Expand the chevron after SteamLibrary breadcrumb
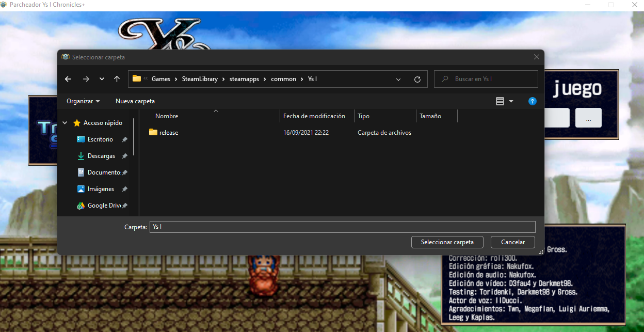Screen dimensions: 644x332 [x=224, y=79]
